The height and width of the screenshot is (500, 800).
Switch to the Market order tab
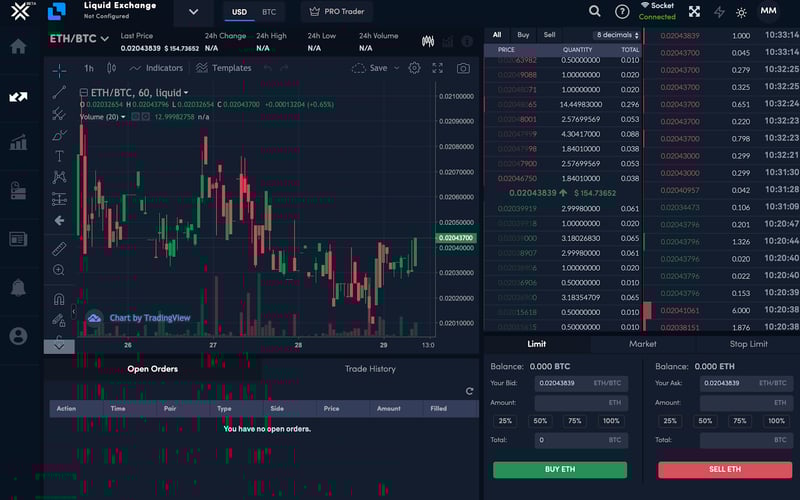(642, 344)
